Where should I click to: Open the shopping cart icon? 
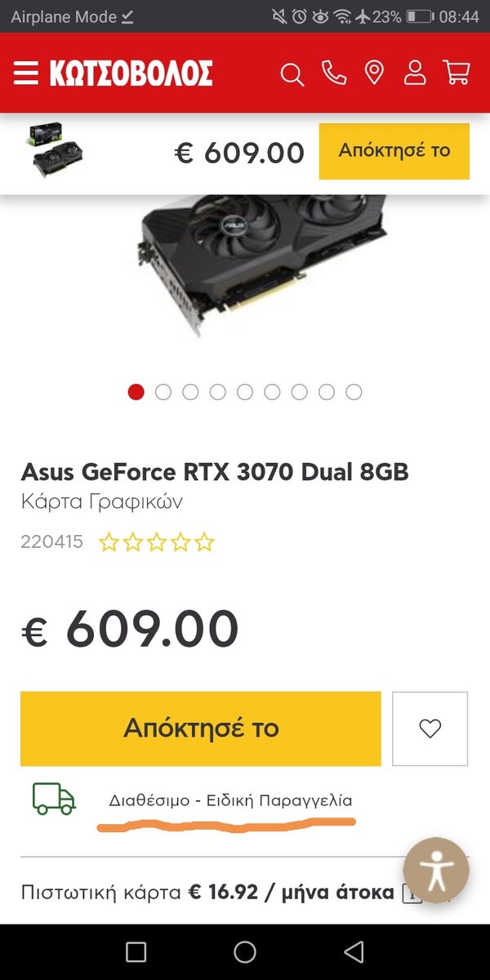pos(457,73)
